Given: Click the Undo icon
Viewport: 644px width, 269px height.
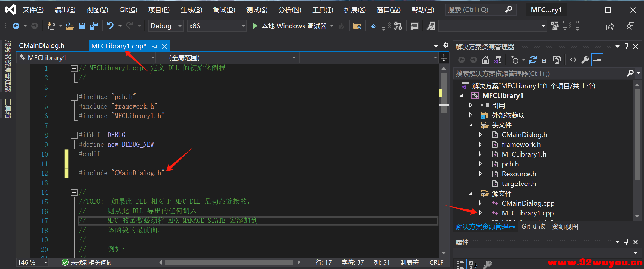Looking at the screenshot, I should (x=110, y=26).
